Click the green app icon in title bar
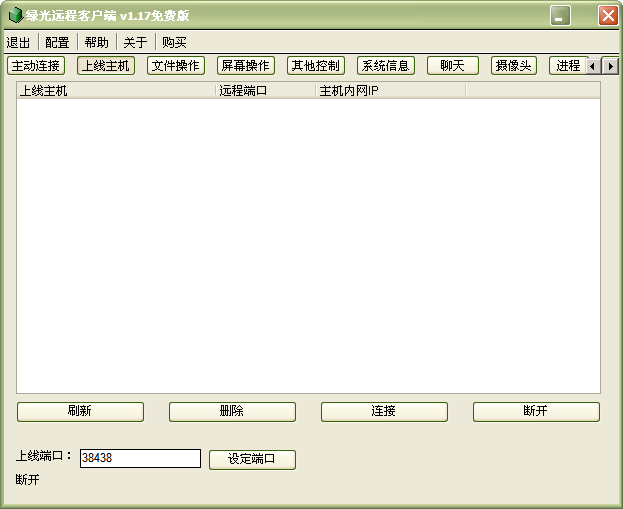Viewport: 623px width, 509px height. click(15, 16)
